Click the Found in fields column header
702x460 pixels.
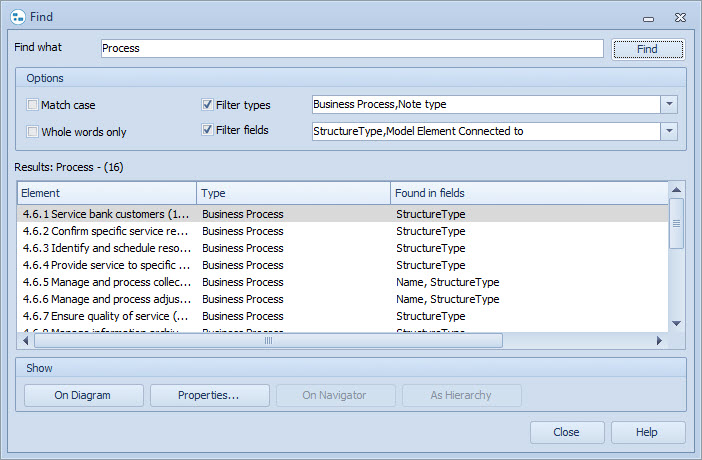tap(528, 193)
